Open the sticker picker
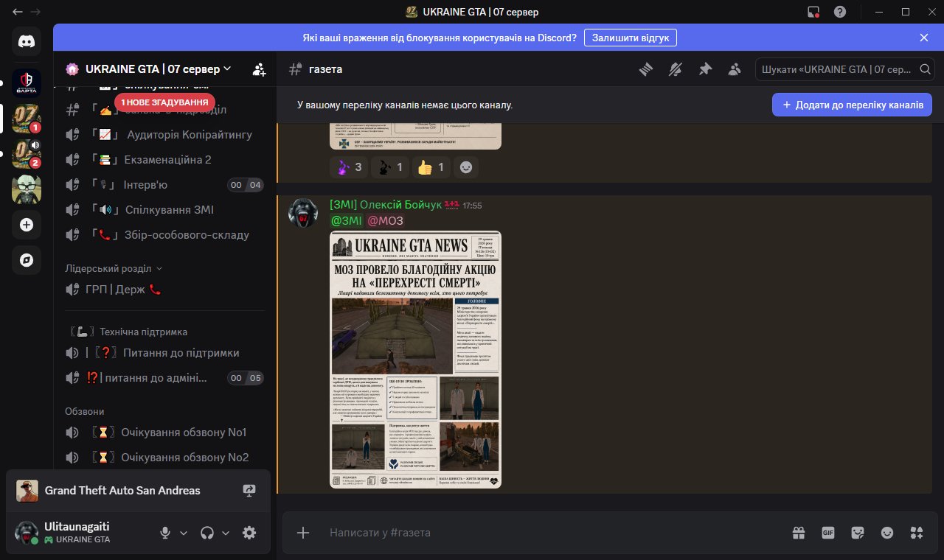944x560 pixels. pyautogui.click(x=858, y=533)
